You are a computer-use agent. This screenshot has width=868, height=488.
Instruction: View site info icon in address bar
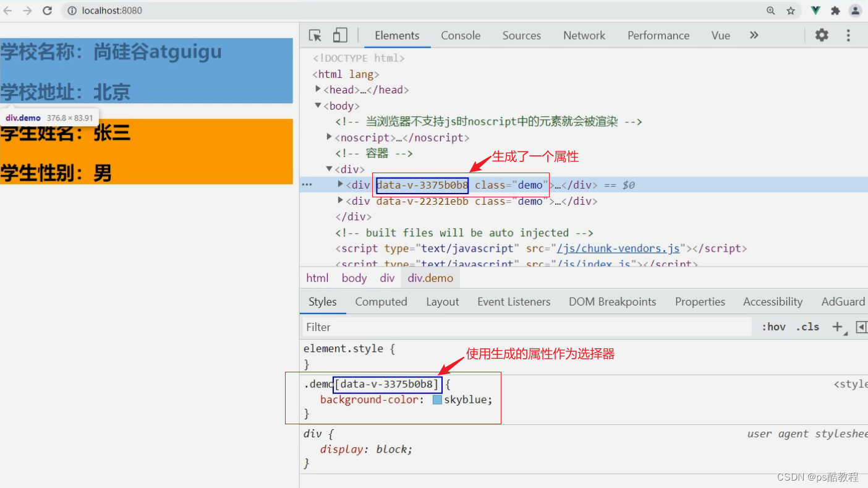pos(72,11)
